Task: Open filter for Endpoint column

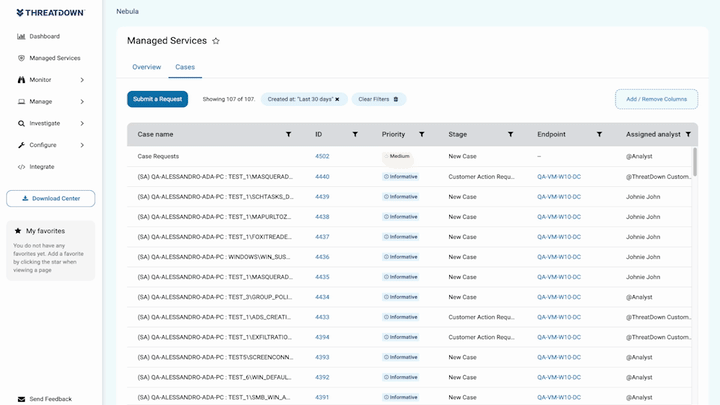Action: (x=599, y=135)
